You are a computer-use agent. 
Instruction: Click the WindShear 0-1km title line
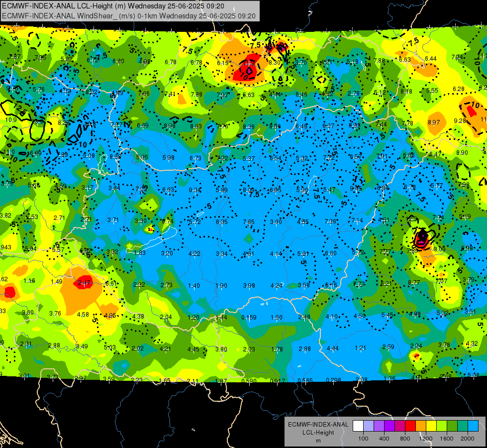[x=128, y=16]
